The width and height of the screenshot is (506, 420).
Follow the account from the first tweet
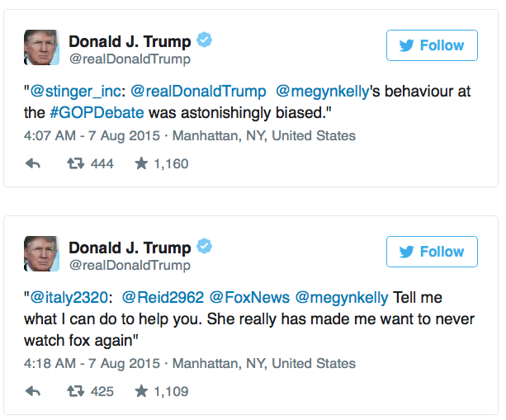pyautogui.click(x=431, y=45)
